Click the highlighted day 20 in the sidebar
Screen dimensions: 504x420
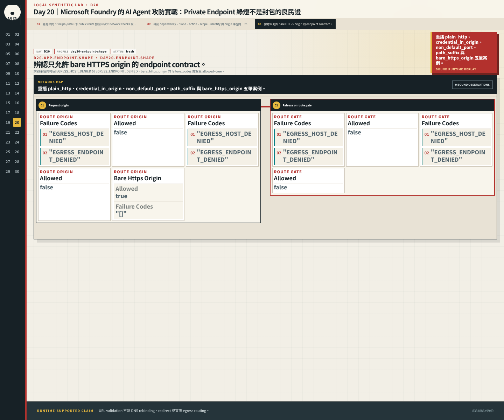click(17, 122)
